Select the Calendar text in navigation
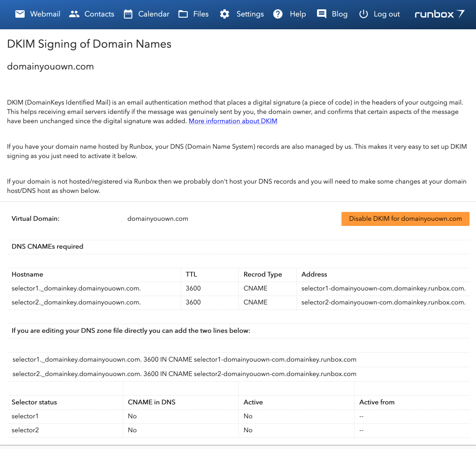Screen dimensions: 476x449 [x=154, y=14]
